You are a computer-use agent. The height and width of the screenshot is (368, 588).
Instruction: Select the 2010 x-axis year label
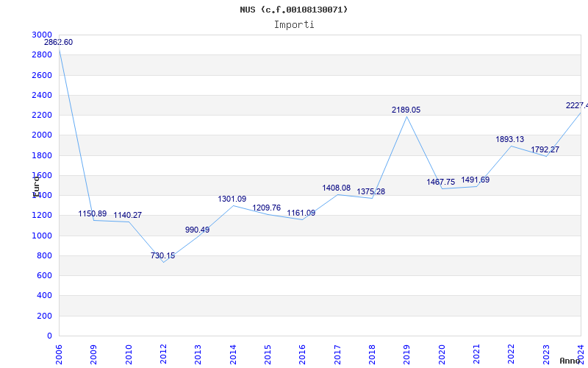pos(129,355)
